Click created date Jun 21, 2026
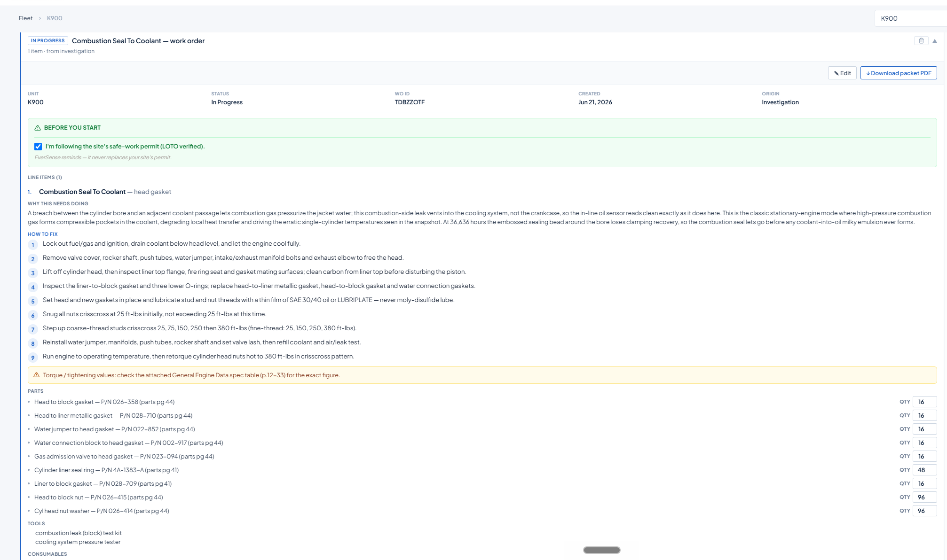This screenshot has height=560, width=947. 595,102
